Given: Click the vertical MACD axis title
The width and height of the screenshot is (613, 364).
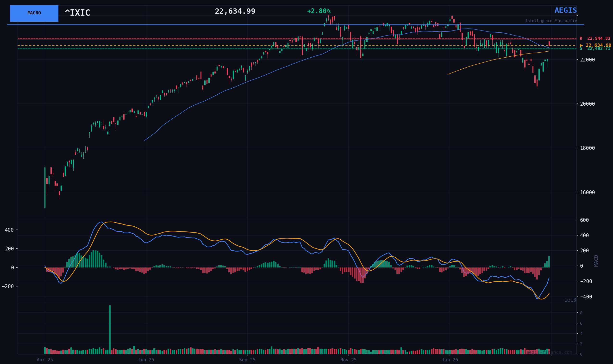Looking at the screenshot, I should coord(596,261).
